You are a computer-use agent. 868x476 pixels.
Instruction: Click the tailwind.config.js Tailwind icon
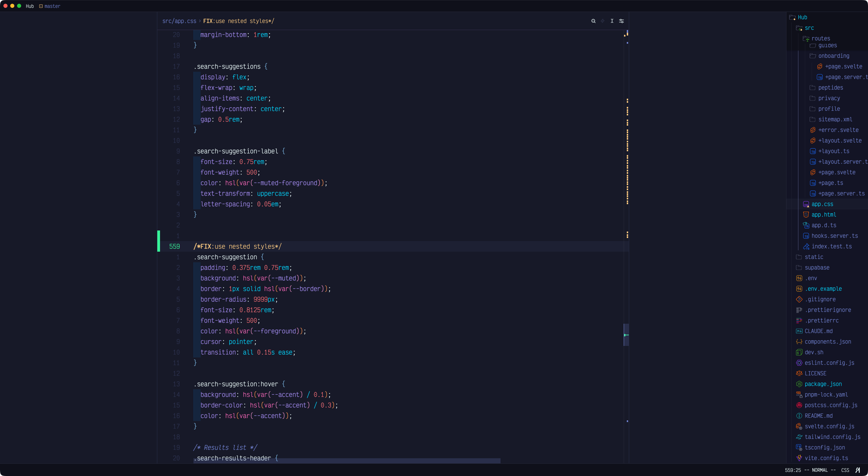[x=799, y=437]
